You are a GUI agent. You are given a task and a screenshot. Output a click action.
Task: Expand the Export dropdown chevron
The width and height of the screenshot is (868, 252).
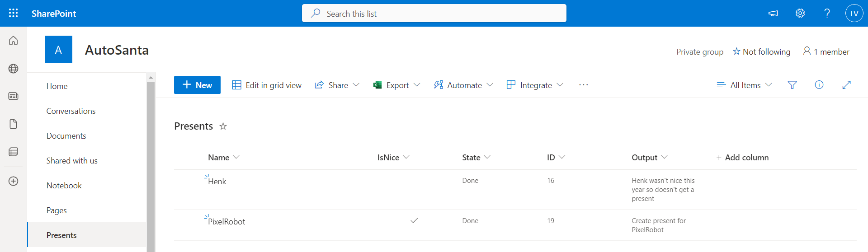[x=417, y=85]
